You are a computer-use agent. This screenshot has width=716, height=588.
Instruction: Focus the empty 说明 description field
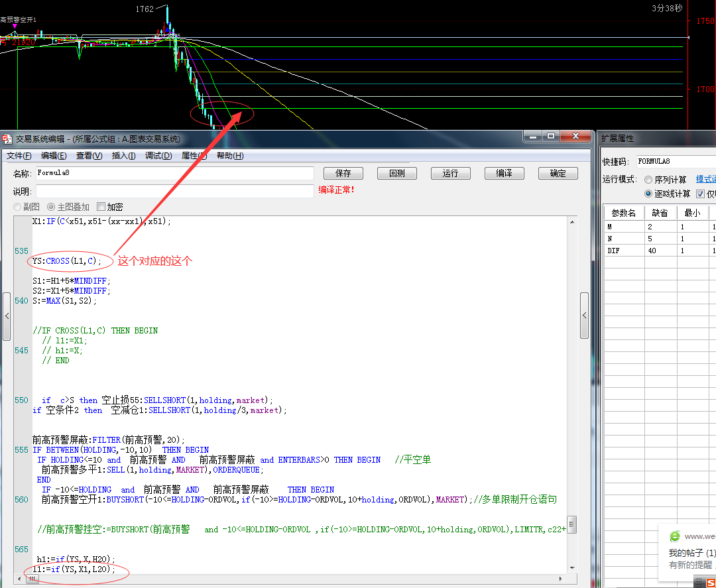coord(175,191)
